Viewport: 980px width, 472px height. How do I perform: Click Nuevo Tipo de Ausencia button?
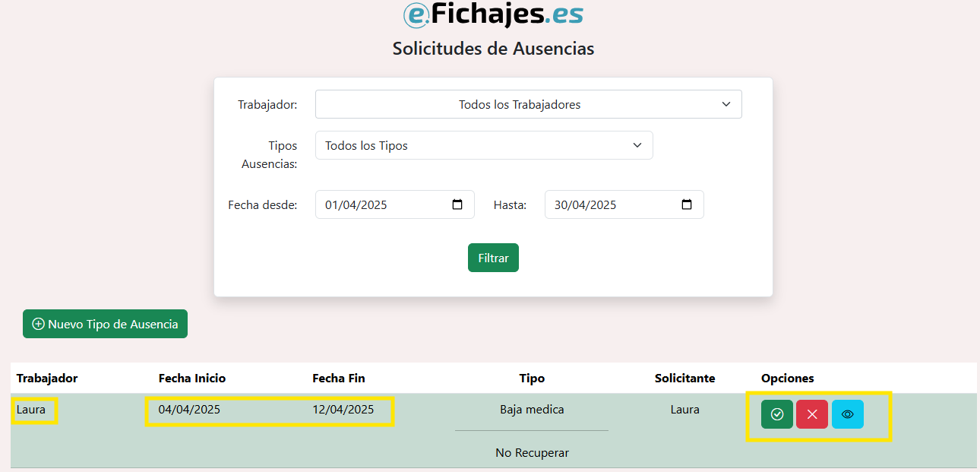(x=105, y=324)
